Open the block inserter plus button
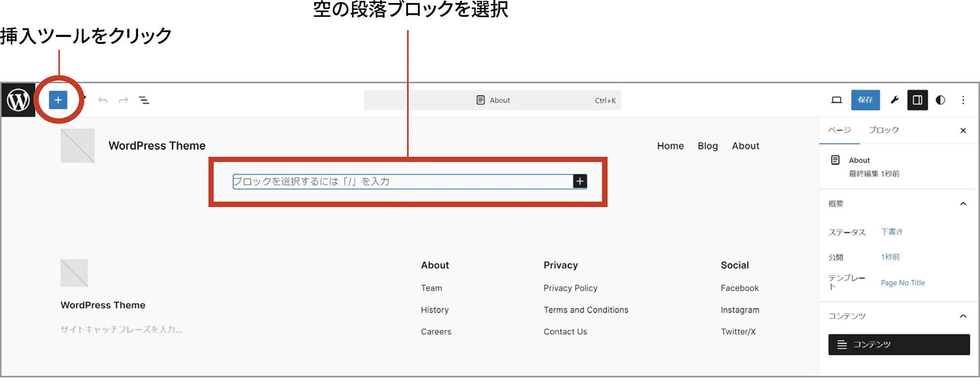Image resolution: width=980 pixels, height=392 pixels. [58, 100]
